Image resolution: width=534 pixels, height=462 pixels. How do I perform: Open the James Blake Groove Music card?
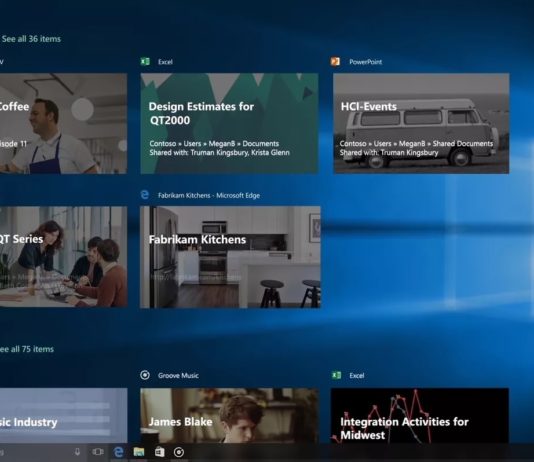coord(230,415)
